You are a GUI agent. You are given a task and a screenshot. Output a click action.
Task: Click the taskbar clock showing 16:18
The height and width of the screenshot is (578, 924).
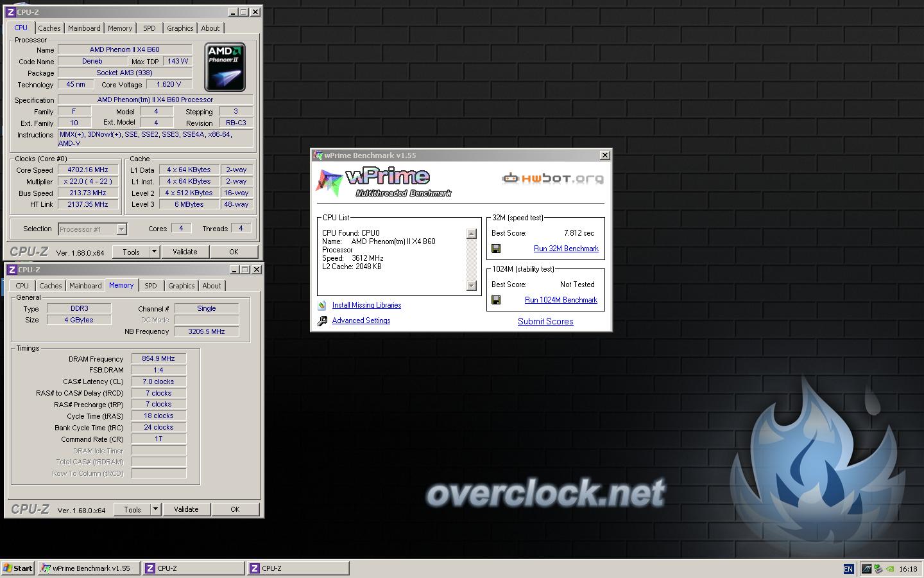point(908,569)
